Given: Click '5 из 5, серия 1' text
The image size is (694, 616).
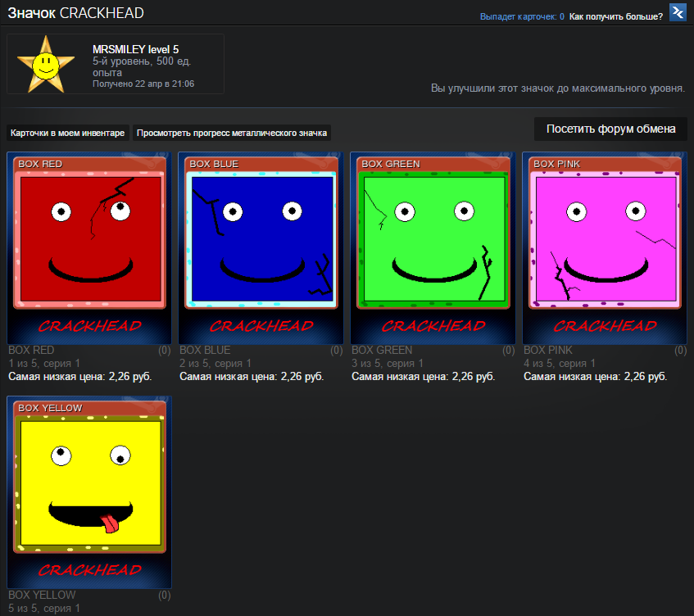Looking at the screenshot, I should point(44,608).
